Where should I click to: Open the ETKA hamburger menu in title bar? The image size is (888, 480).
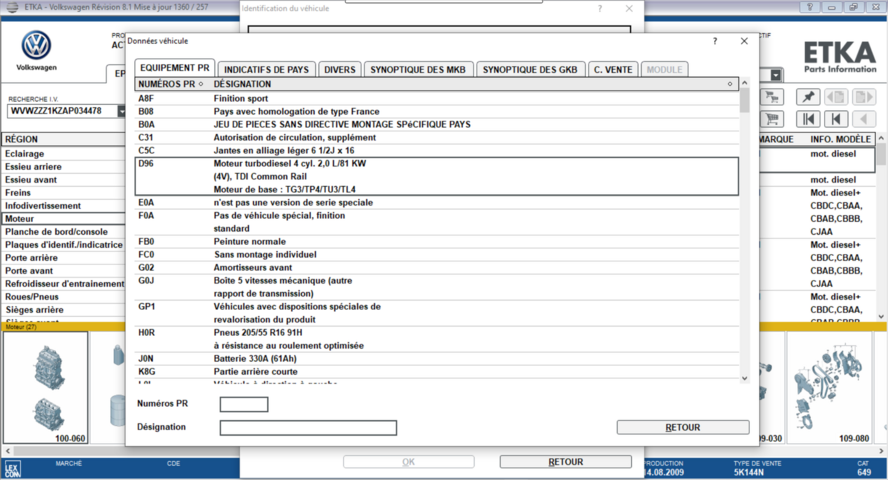click(11, 7)
